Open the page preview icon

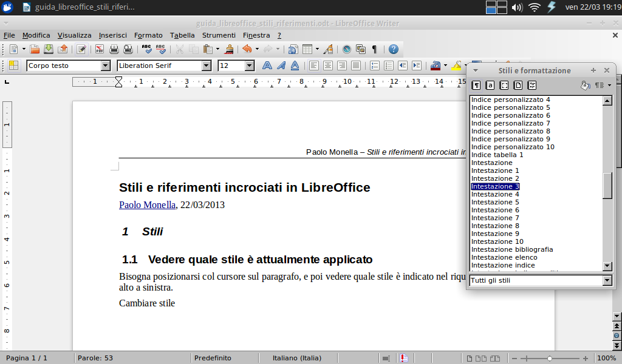pyautogui.click(x=128, y=49)
